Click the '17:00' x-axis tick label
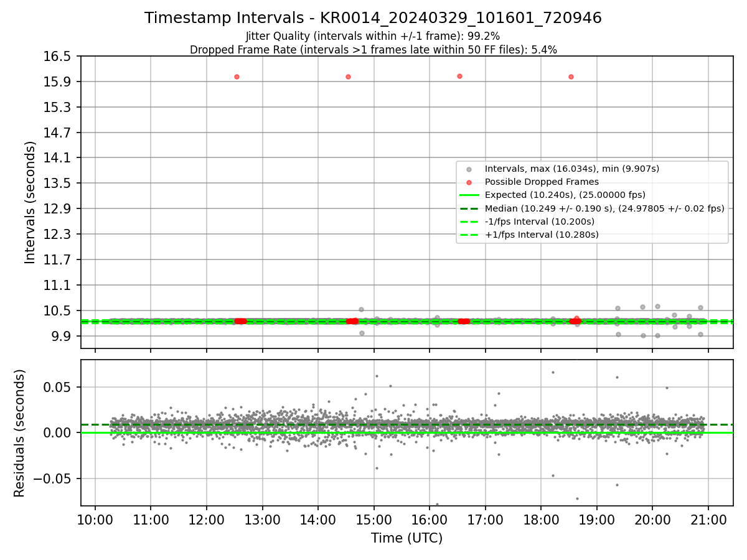The height and width of the screenshot is (560, 747). pos(485,520)
